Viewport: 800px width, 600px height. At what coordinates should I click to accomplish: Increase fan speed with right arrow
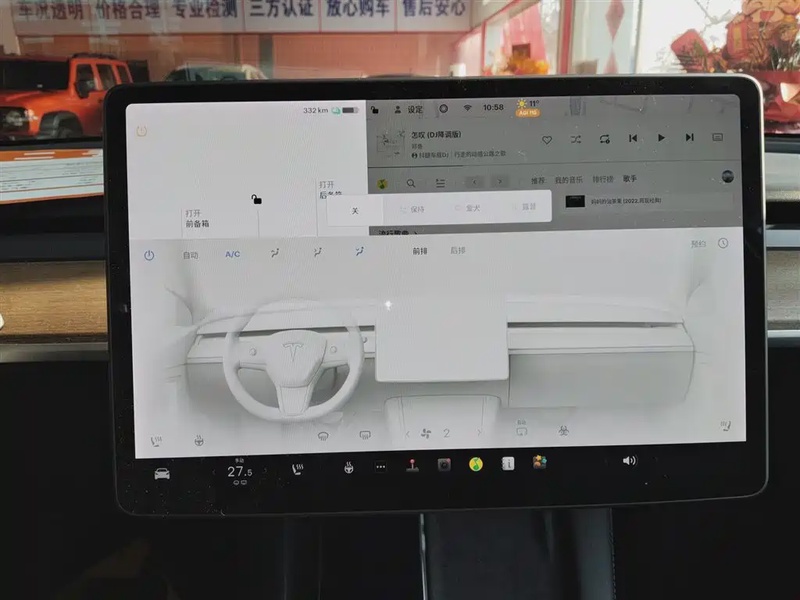click(479, 433)
